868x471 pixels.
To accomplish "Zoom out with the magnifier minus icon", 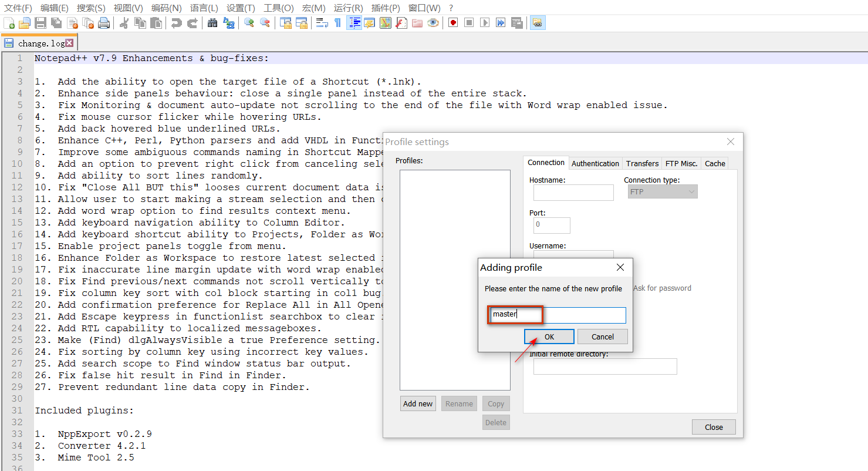I will [265, 23].
